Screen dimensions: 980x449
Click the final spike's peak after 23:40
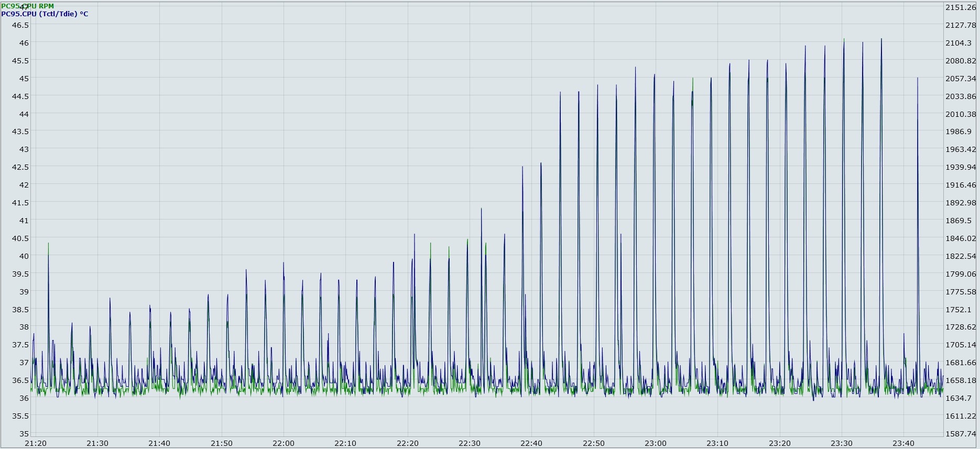(x=918, y=79)
